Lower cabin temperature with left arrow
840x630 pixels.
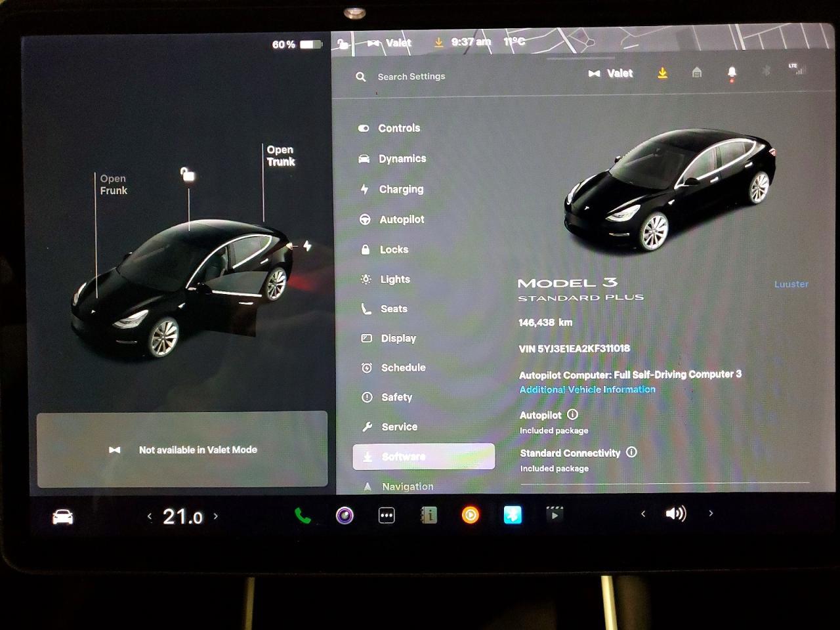click(x=150, y=516)
